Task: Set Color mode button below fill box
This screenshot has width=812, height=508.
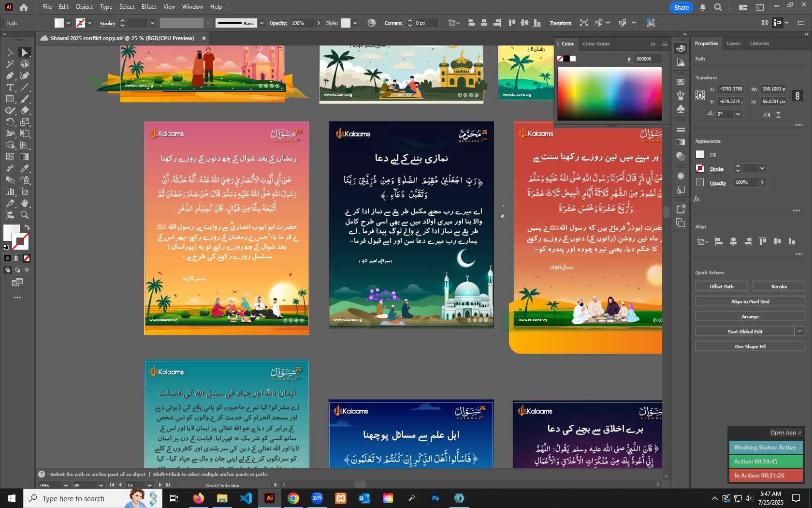Action: point(8,258)
